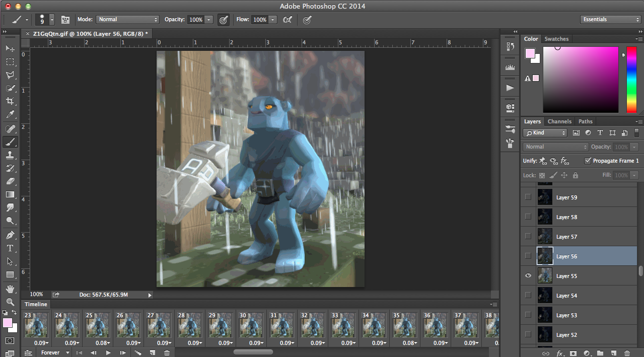The width and height of the screenshot is (644, 357).
Task: Select the Hand tool
Action: (10, 289)
